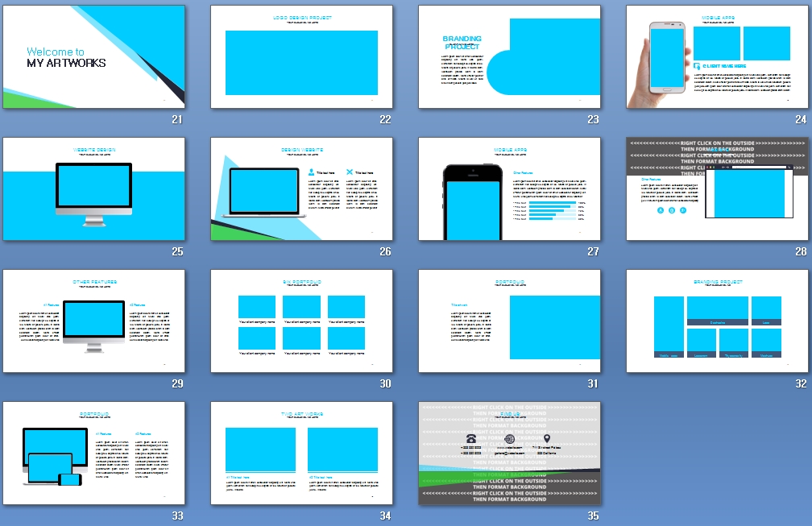Click the first round social icon on slide 28
Viewport: 812px width, 526px height.
(661, 210)
